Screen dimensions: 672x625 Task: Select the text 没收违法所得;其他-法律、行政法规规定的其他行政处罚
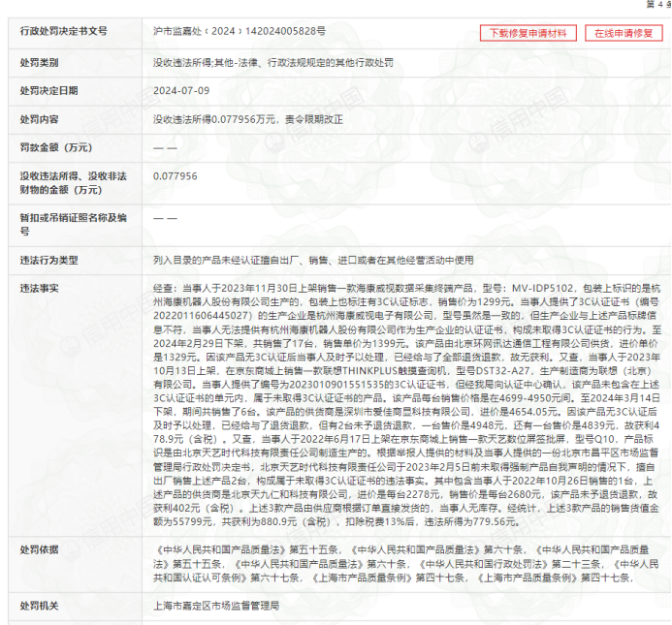click(x=273, y=63)
